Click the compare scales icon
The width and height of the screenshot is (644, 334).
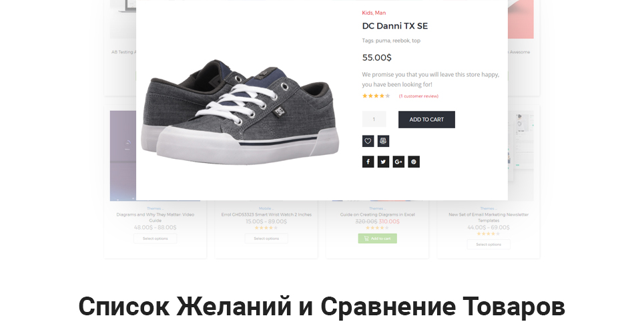[x=383, y=141]
